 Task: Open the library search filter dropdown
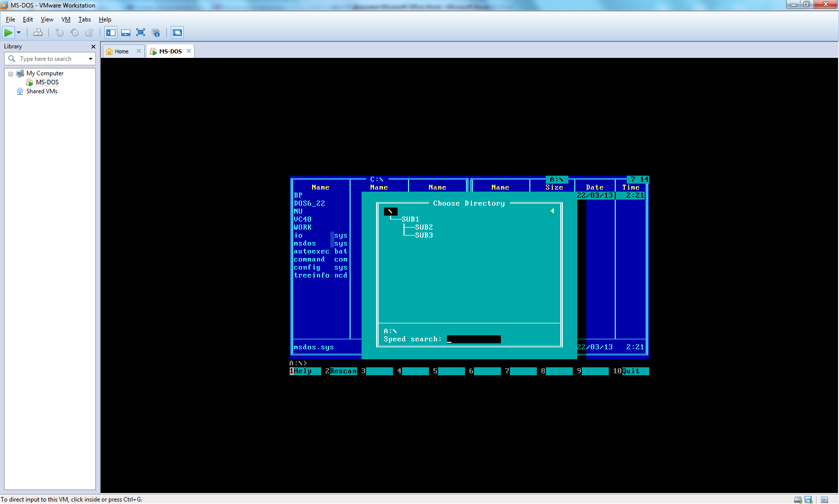(x=90, y=59)
